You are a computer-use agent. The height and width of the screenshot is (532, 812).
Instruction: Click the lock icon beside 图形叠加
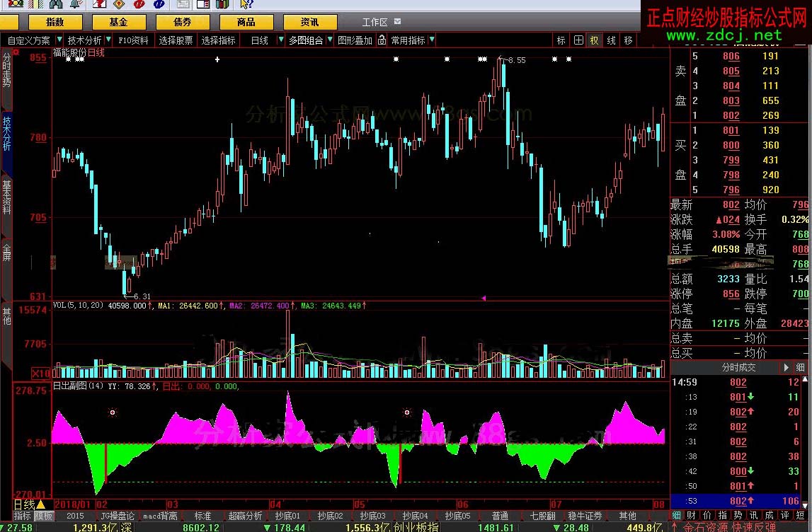pos(382,40)
